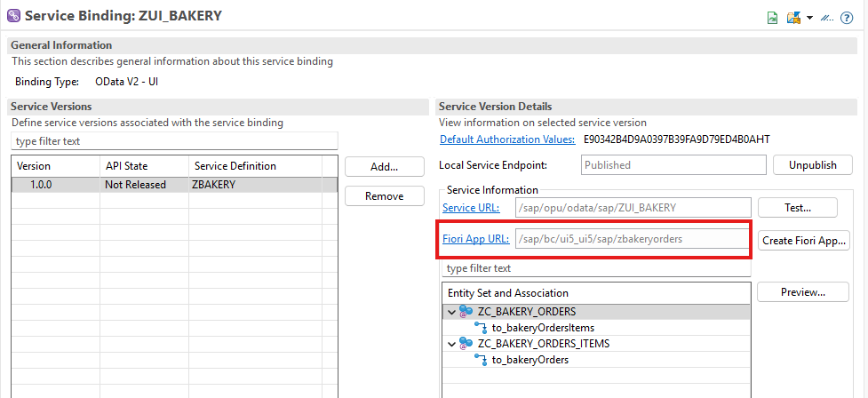Open the dropdown arrow beside the folder icon
The height and width of the screenshot is (398, 868).
pos(809,18)
